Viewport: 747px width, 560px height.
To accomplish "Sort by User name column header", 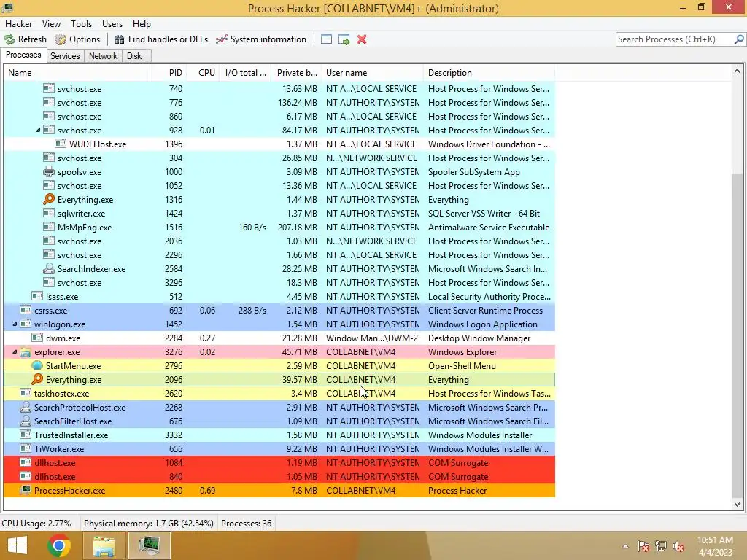I will (373, 73).
